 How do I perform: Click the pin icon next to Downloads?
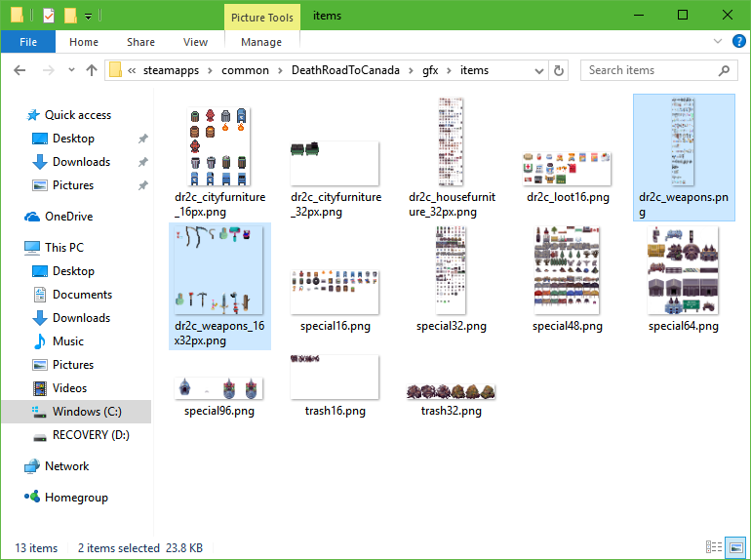click(142, 162)
